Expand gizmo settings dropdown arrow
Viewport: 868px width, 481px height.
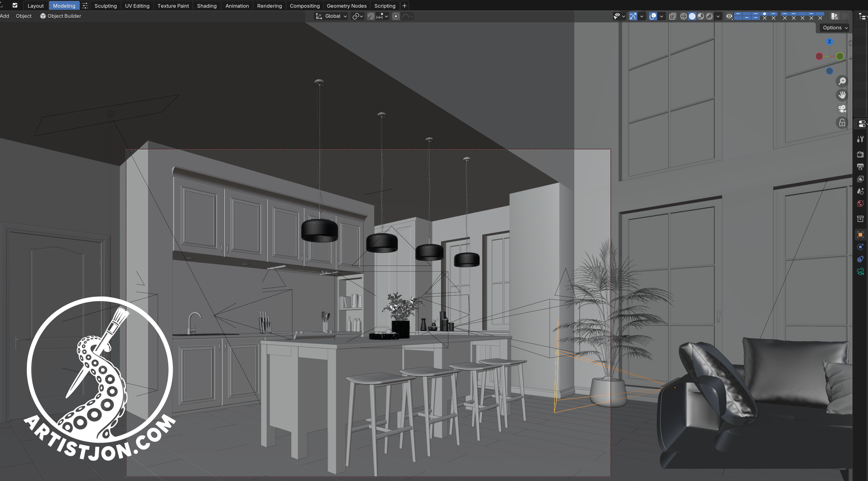[x=642, y=16]
